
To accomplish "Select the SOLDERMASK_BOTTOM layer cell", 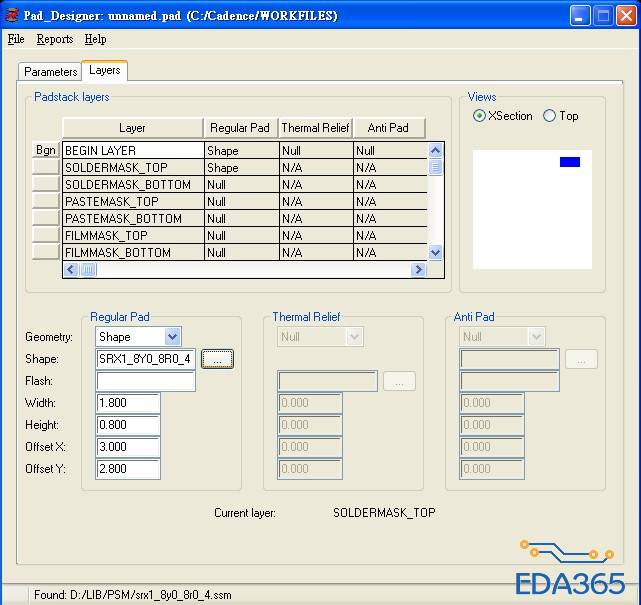I will pyautogui.click(x=133, y=184).
